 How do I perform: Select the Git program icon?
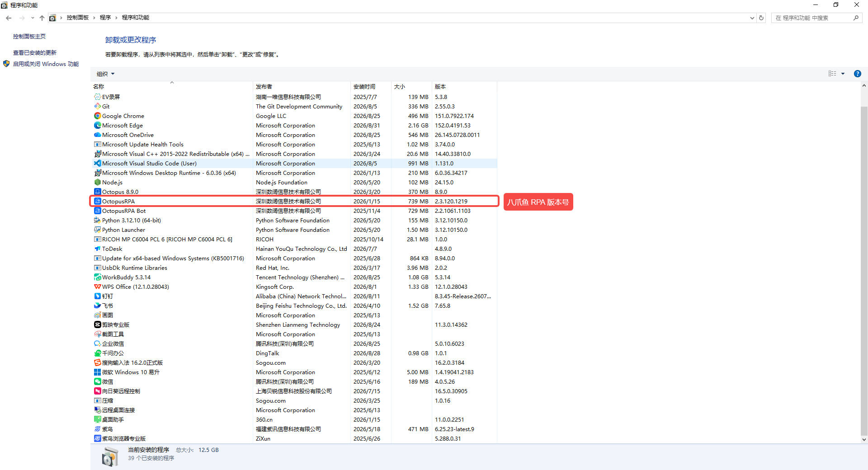pos(97,106)
